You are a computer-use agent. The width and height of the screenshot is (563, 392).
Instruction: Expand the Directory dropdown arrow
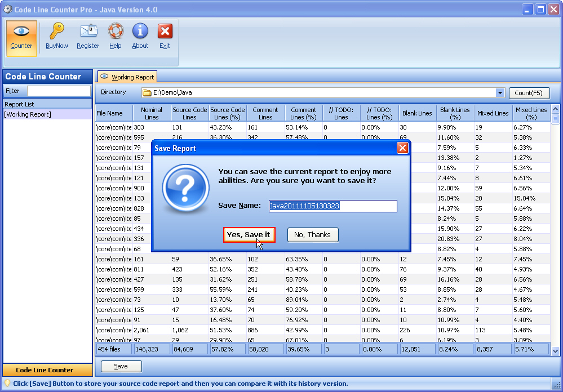coord(500,92)
